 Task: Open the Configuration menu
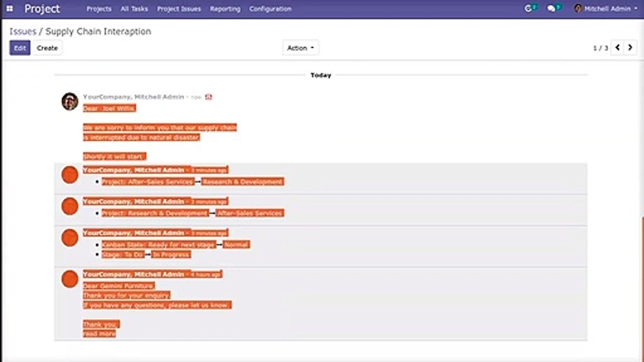pyautogui.click(x=270, y=9)
